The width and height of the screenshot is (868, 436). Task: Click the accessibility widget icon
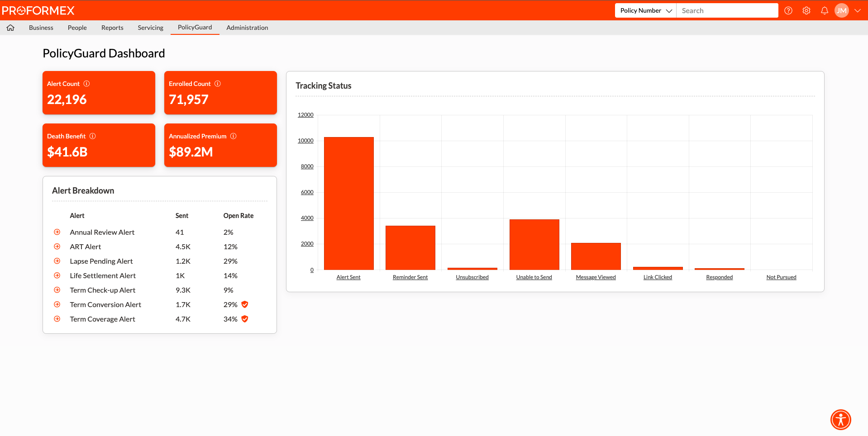point(840,420)
